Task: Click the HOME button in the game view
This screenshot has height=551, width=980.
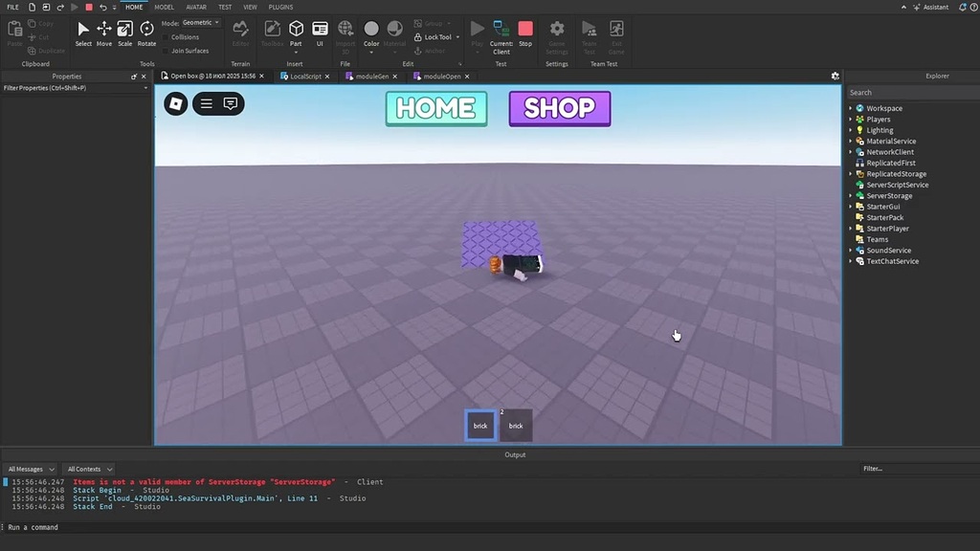Action: pos(435,108)
